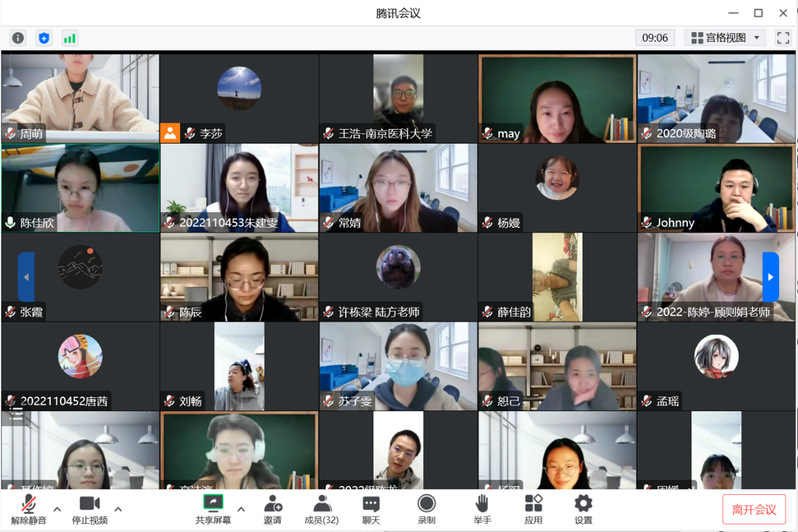Raise hand with 举手 icon
The height and width of the screenshot is (532, 798).
482,509
